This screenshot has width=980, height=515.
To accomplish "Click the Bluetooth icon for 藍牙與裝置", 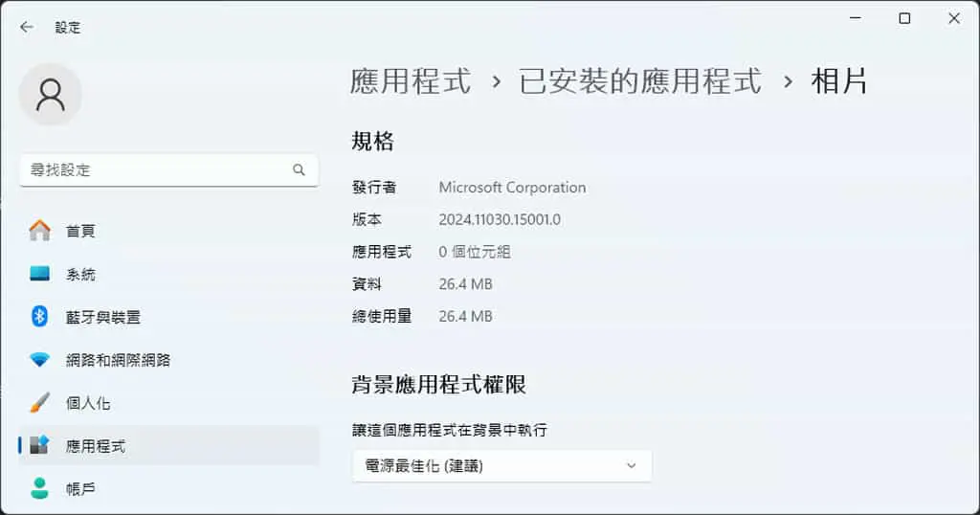I will tap(39, 316).
